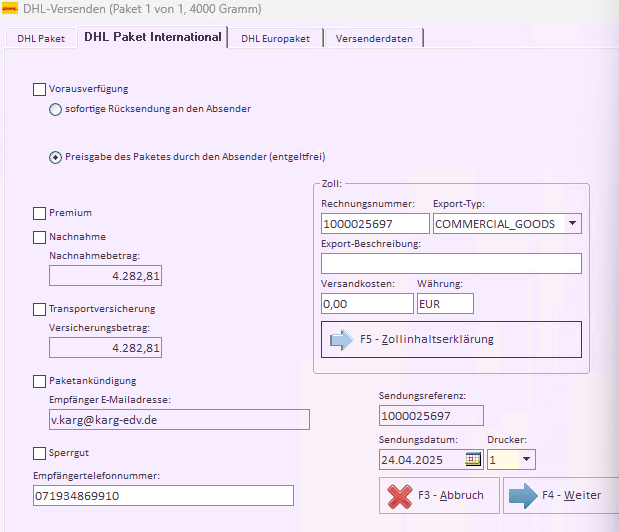Click the Versicherungsbetrag amount field

105,348
